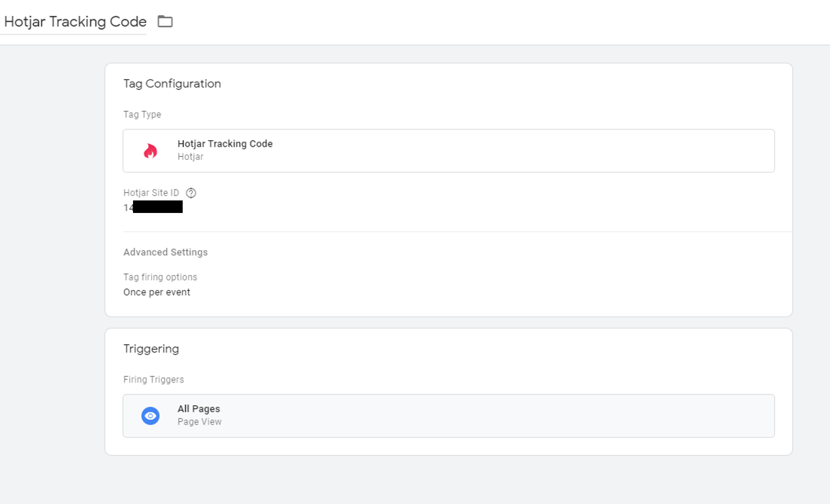
Task: Click the Hotjar vendor name under tag type
Action: (x=190, y=157)
